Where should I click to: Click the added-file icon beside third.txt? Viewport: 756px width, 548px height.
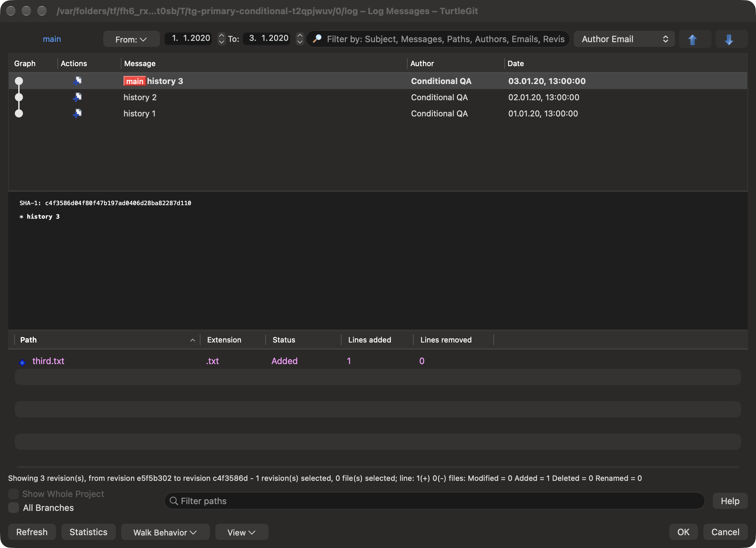tap(22, 362)
